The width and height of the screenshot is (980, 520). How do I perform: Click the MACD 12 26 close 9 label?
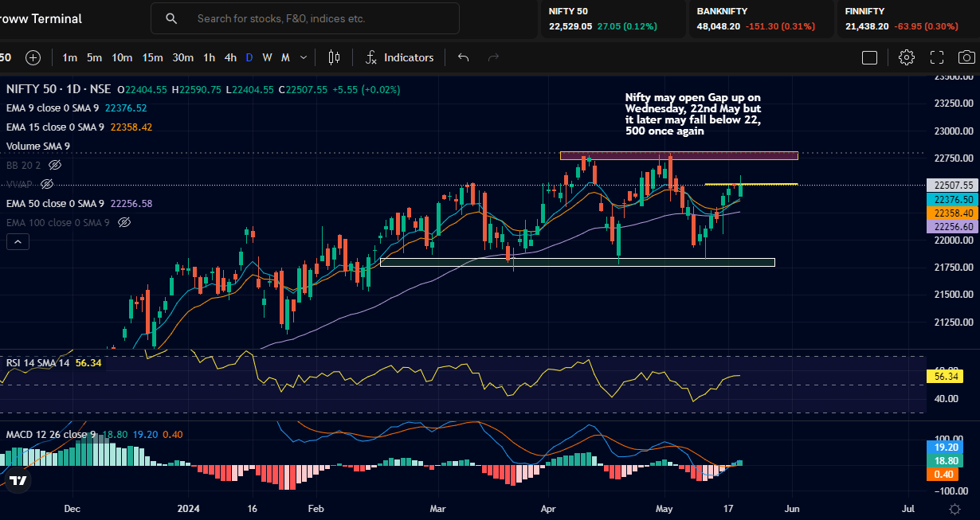click(51, 434)
